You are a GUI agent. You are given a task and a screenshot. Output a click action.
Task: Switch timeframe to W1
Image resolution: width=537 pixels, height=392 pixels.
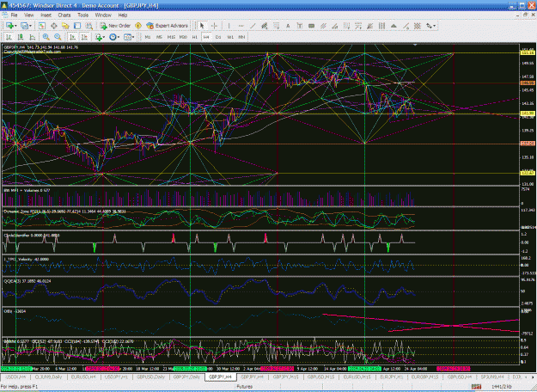point(230,37)
